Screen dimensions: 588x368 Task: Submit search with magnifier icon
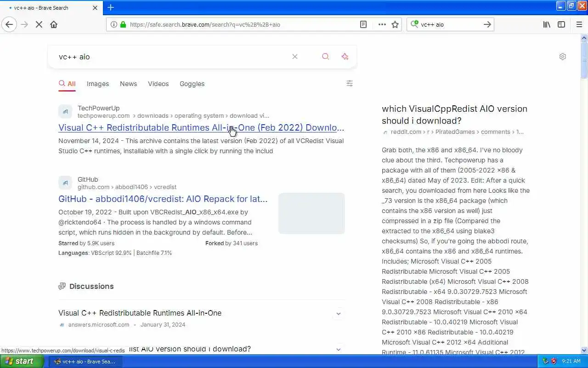coord(325,57)
